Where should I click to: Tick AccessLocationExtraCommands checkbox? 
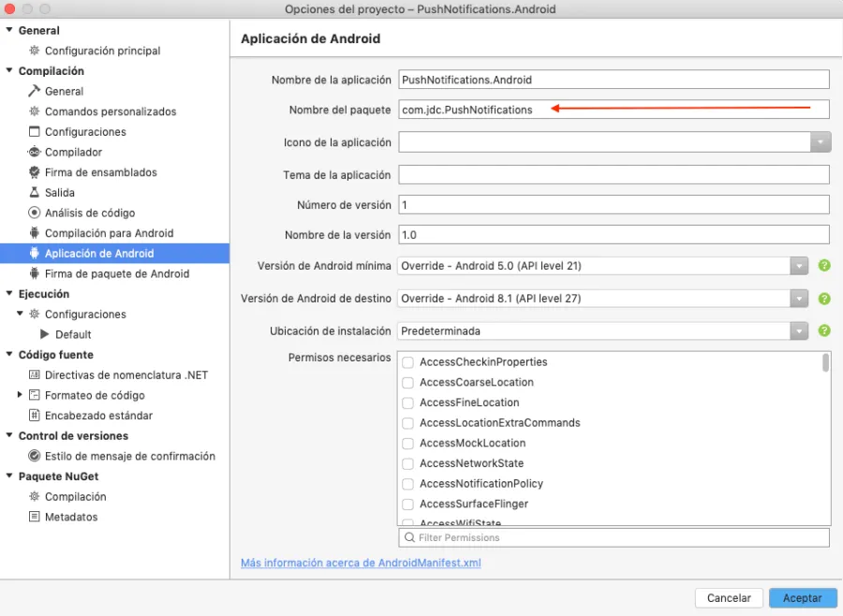click(408, 423)
